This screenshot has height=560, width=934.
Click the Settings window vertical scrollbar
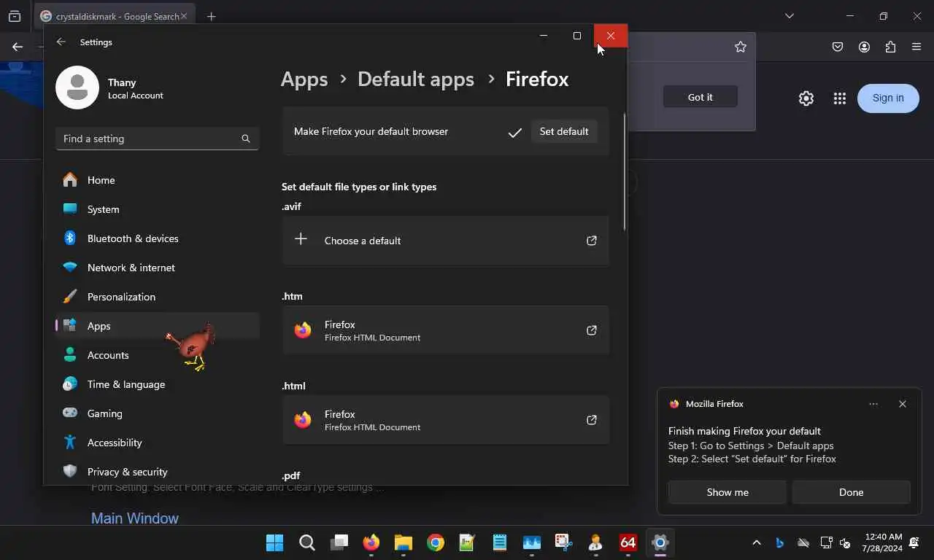click(x=625, y=173)
